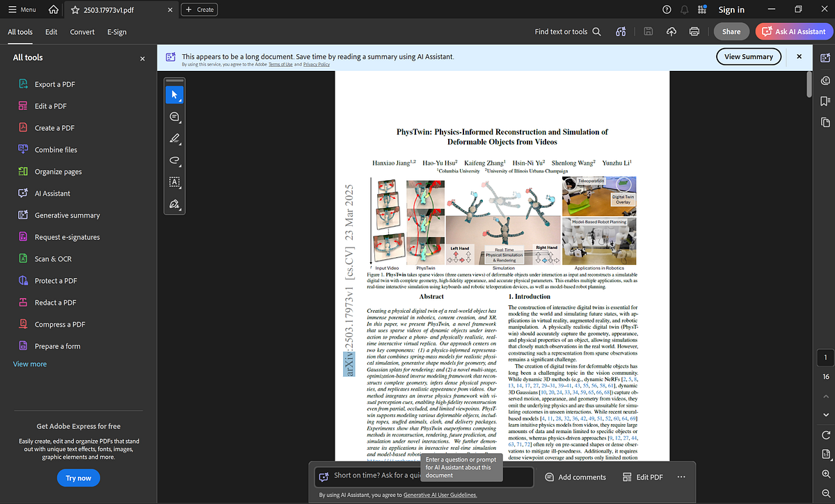Viewport: 835px width, 504px height.
Task: Close the 2503.17973v1.pdf tab
Action: pyautogui.click(x=169, y=10)
